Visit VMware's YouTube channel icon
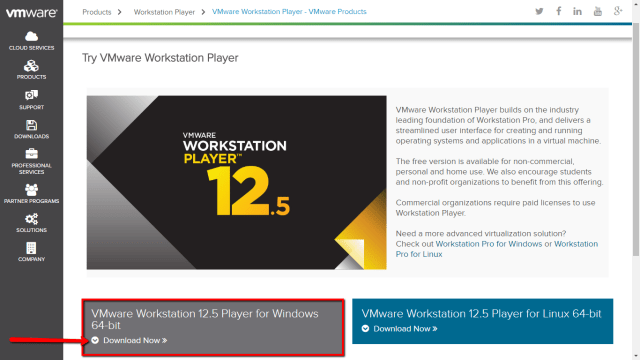Viewport: 640px width, 360px height. click(x=598, y=11)
